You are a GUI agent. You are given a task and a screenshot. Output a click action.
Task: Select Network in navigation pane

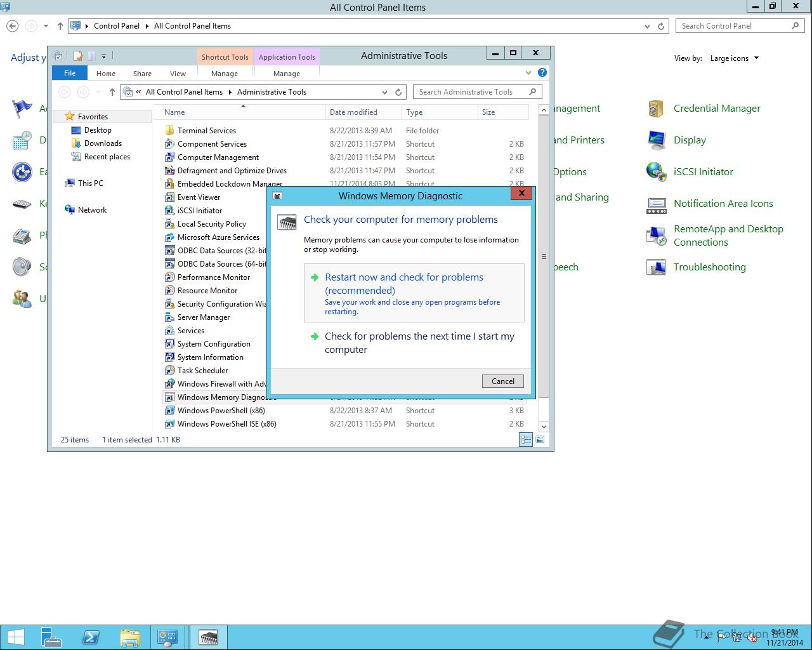point(92,210)
